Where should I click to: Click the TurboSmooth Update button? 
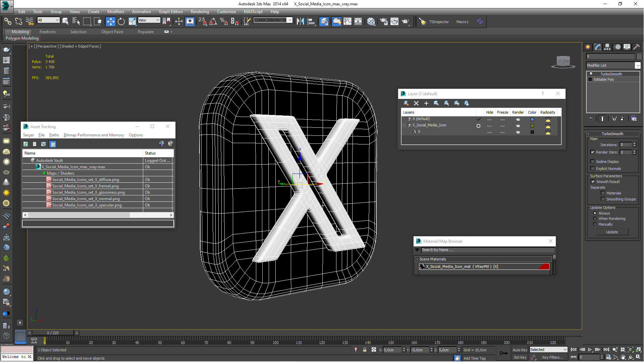(612, 232)
